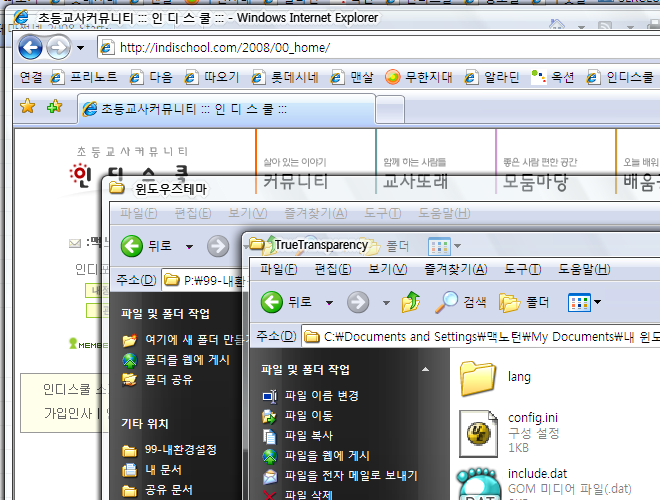Open 도구(T) menu in TrueTransparency window
The width and height of the screenshot is (660, 500).
pyautogui.click(x=522, y=269)
